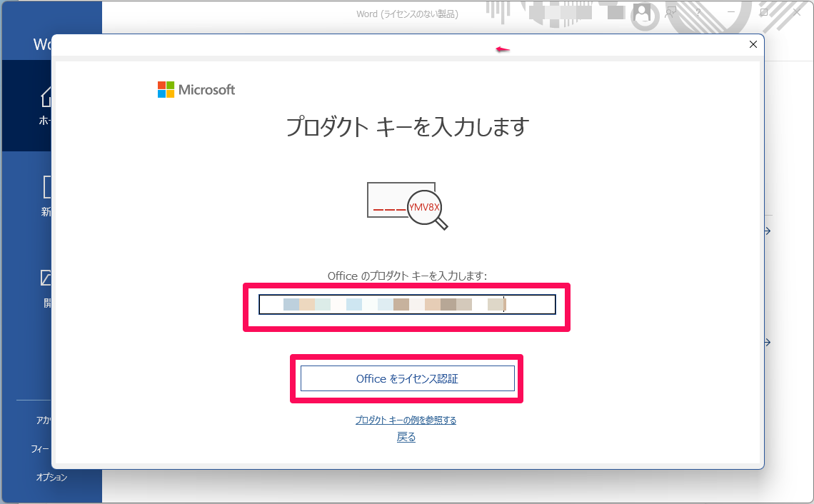Click the Open icon in Word's sidebar
The image size is (814, 504).
click(x=46, y=278)
